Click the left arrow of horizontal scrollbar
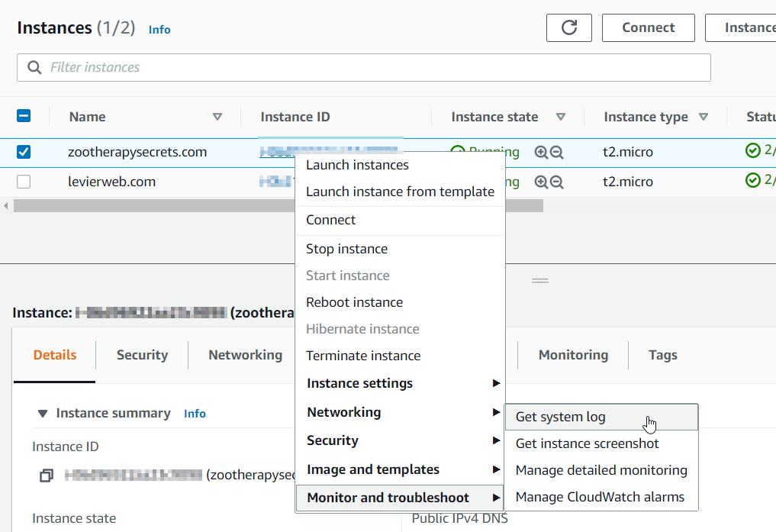The width and height of the screenshot is (776, 532). pos(6,205)
